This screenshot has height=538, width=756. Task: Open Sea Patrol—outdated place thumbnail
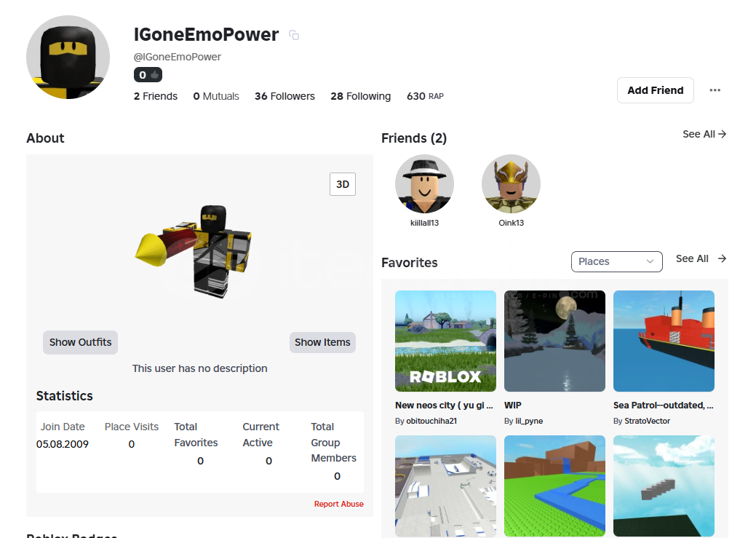coord(664,341)
